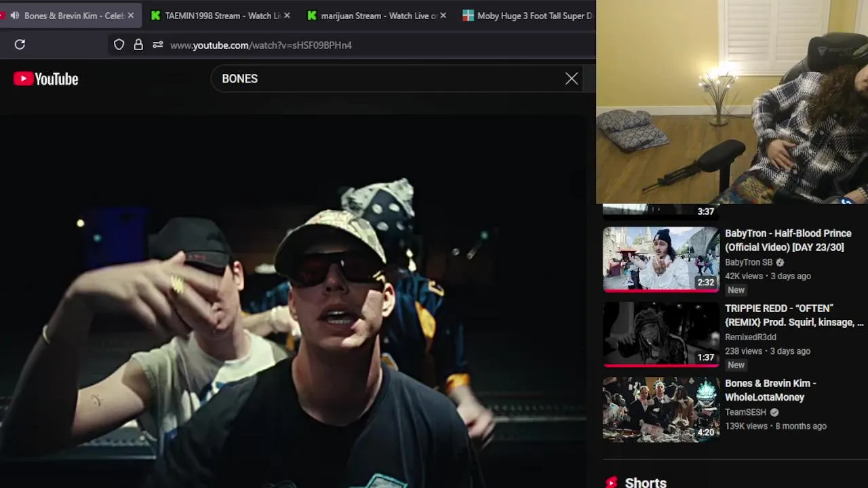Click the "42K views • 3 days ago" text
Image resolution: width=868 pixels, height=488 pixels.
(x=768, y=277)
